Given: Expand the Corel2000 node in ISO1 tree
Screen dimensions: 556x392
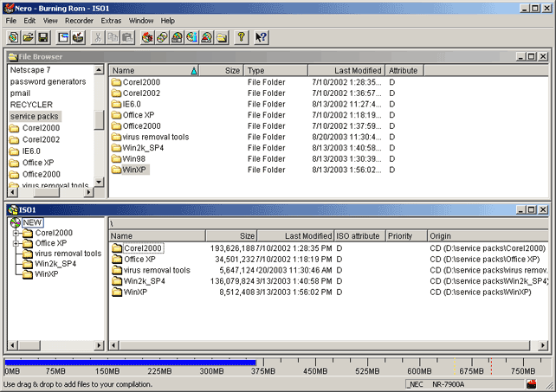Looking at the screenshot, I should [x=16, y=234].
